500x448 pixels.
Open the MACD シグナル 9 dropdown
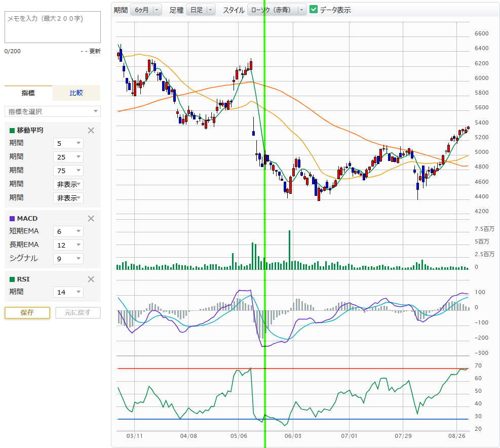(68, 259)
